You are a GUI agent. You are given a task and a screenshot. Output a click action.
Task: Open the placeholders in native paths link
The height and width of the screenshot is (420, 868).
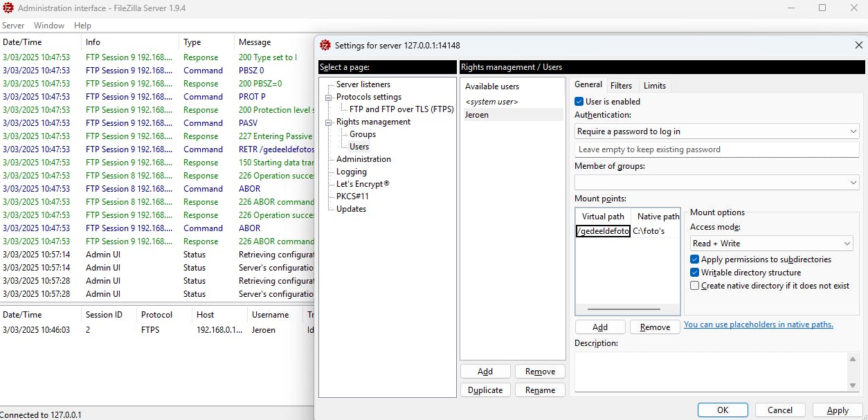(x=759, y=325)
